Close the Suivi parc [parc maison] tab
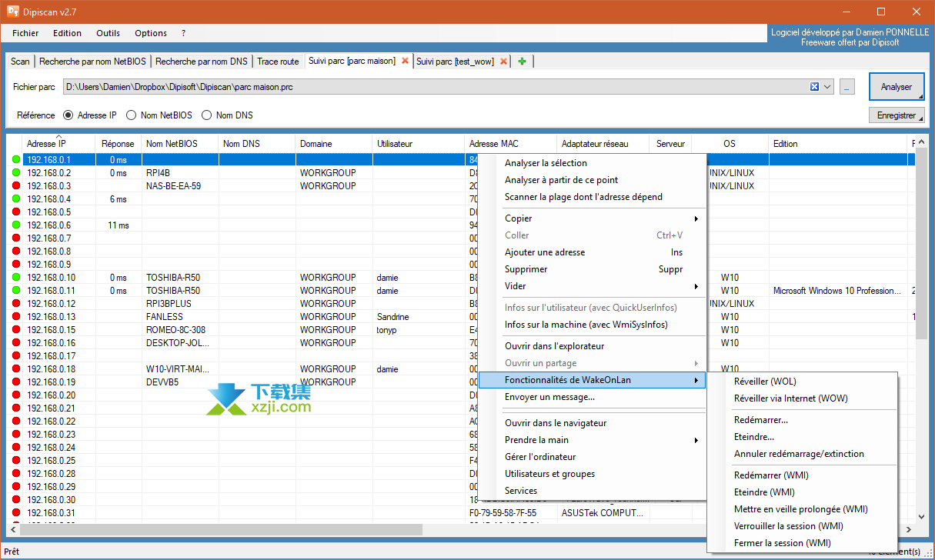This screenshot has height=560, width=935. click(406, 61)
